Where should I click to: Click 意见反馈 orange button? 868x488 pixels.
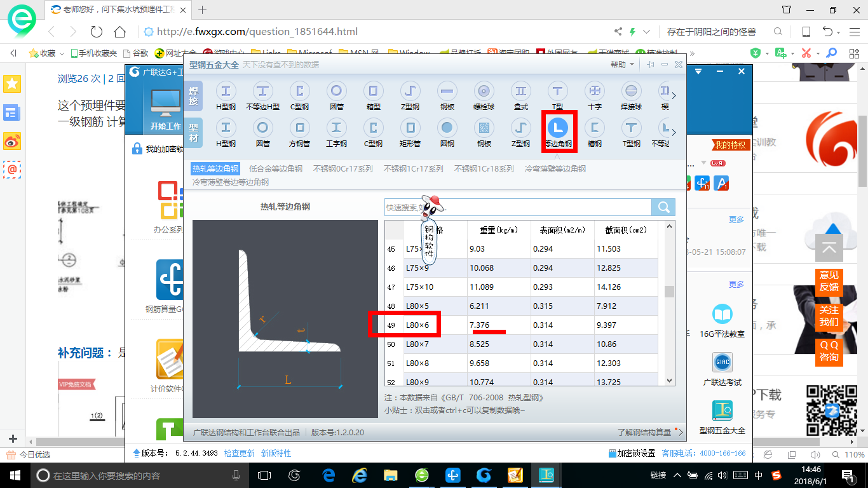(x=829, y=281)
